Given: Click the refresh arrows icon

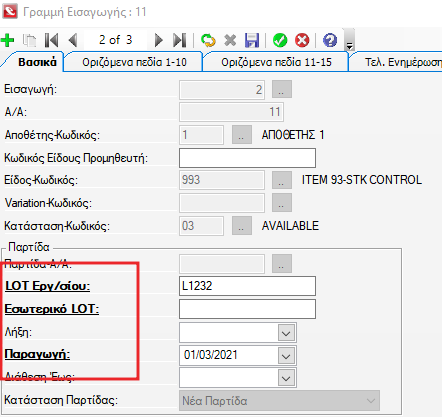Looking at the screenshot, I should [208, 40].
